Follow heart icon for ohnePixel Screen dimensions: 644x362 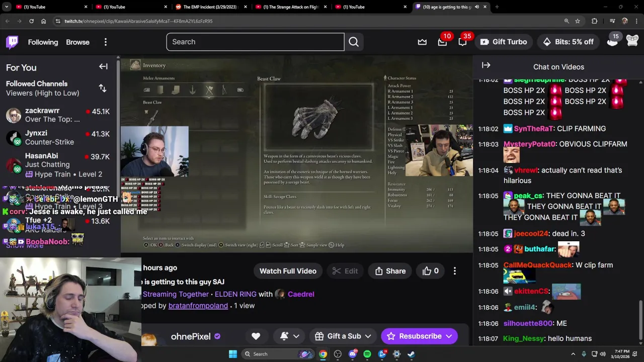[x=256, y=336]
